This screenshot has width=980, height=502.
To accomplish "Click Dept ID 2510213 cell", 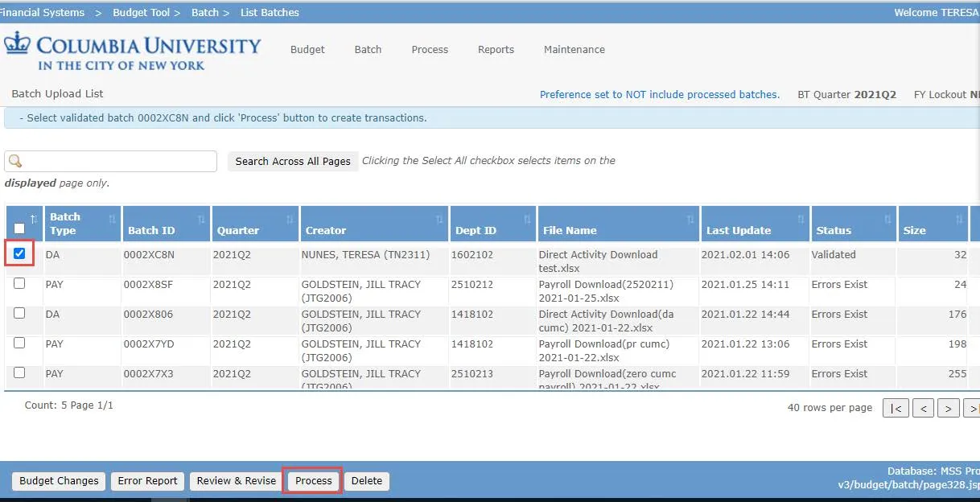I will coord(474,373).
